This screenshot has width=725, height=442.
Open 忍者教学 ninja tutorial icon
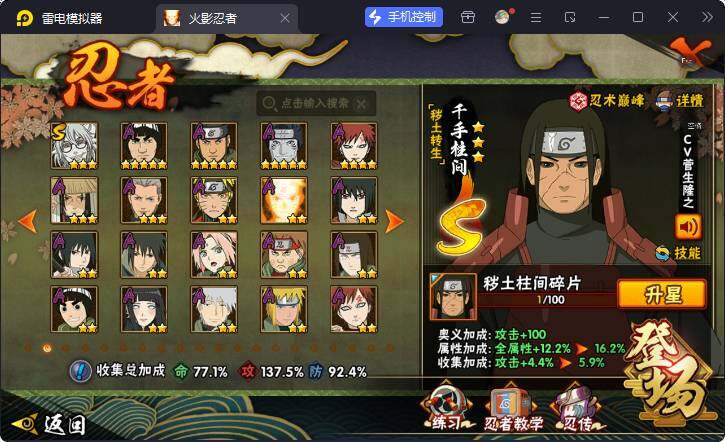pyautogui.click(x=513, y=409)
